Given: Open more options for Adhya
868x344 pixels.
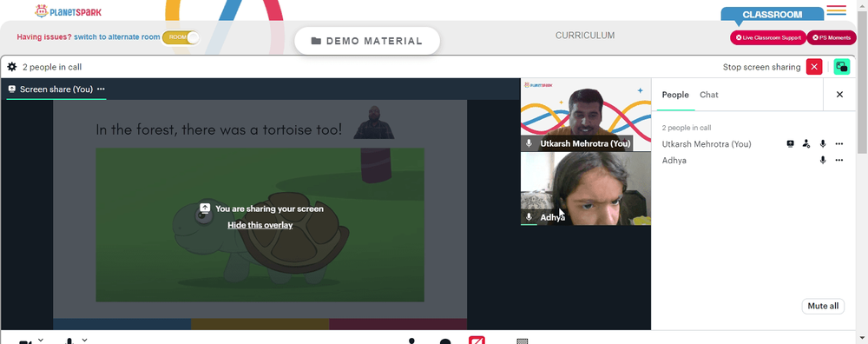Looking at the screenshot, I should click(x=839, y=160).
